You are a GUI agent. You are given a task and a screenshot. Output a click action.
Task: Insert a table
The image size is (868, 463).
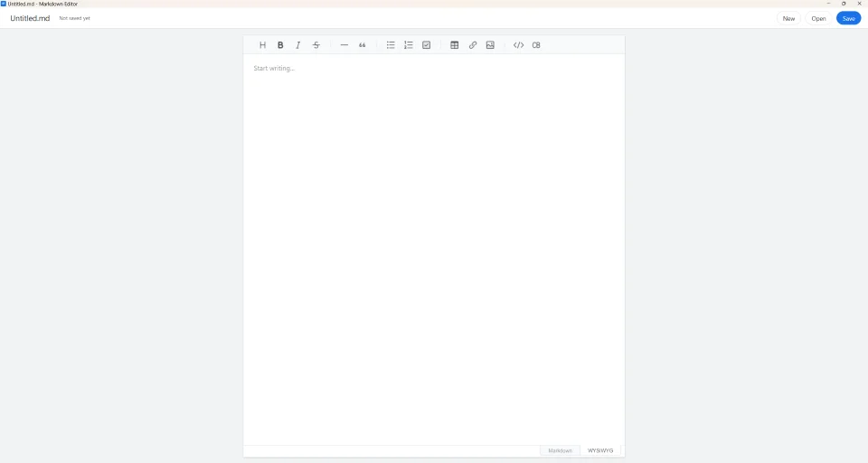(x=455, y=45)
